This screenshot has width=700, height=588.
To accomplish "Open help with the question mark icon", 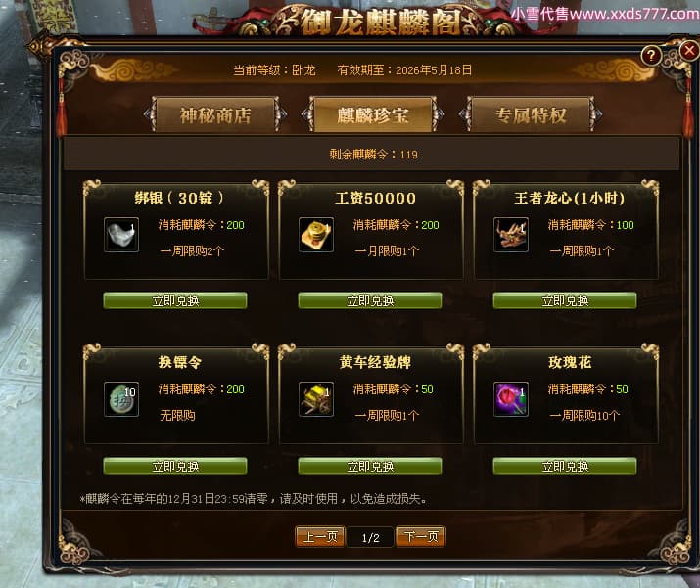I will [651, 56].
